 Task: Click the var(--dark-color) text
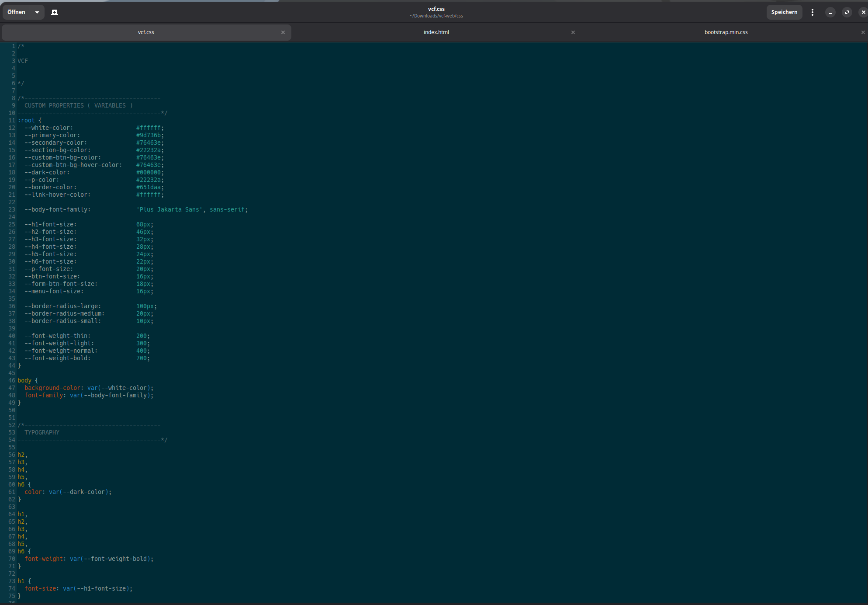[x=79, y=492]
